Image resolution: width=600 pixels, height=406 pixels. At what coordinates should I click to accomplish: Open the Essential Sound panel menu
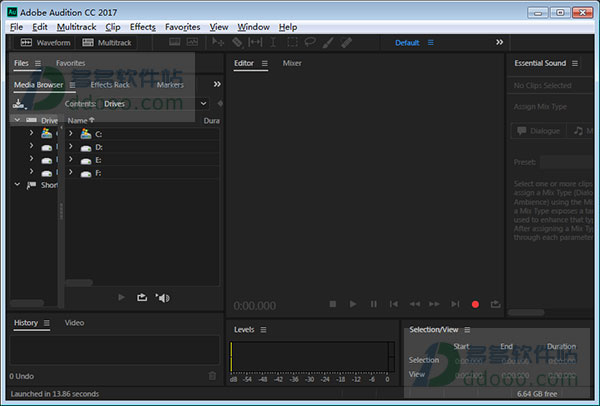[x=575, y=63]
